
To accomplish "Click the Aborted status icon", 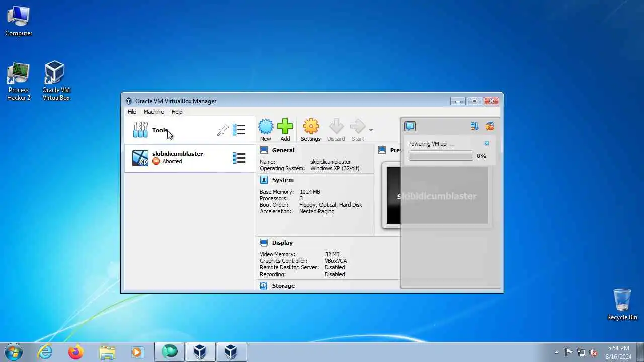I will pyautogui.click(x=156, y=161).
